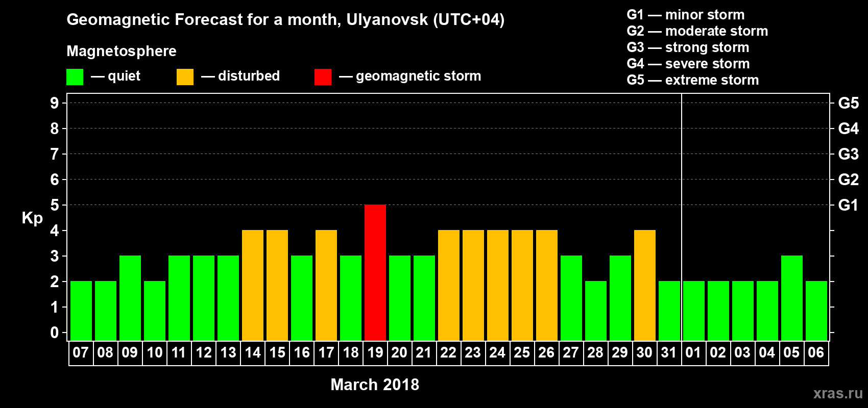868x408 pixels.
Task: Select the red storm bar for day 19
Action: pos(375,272)
